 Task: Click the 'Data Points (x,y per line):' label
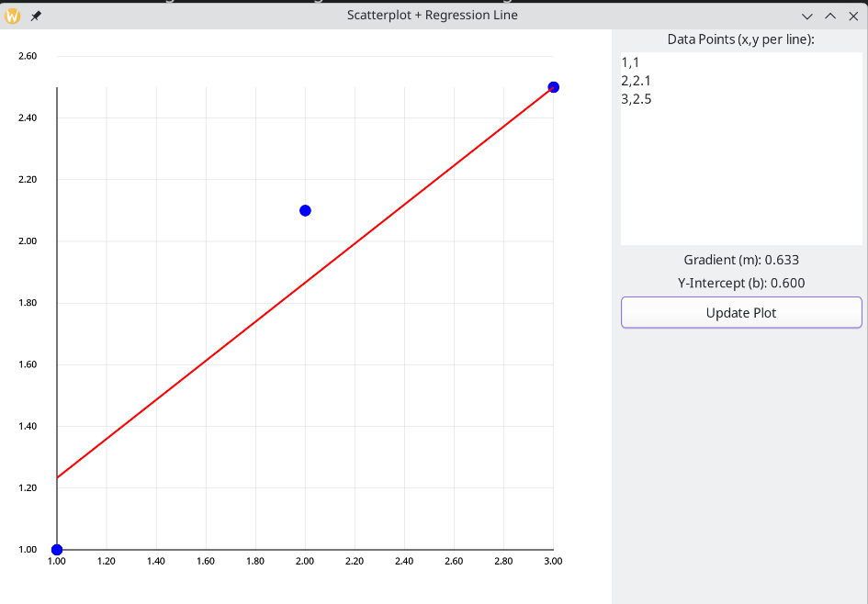740,39
